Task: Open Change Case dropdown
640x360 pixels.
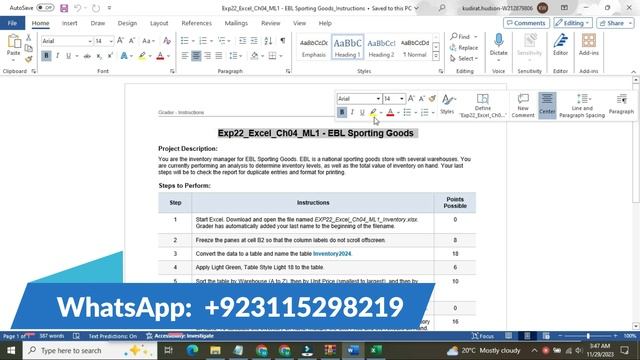Action: [x=148, y=41]
